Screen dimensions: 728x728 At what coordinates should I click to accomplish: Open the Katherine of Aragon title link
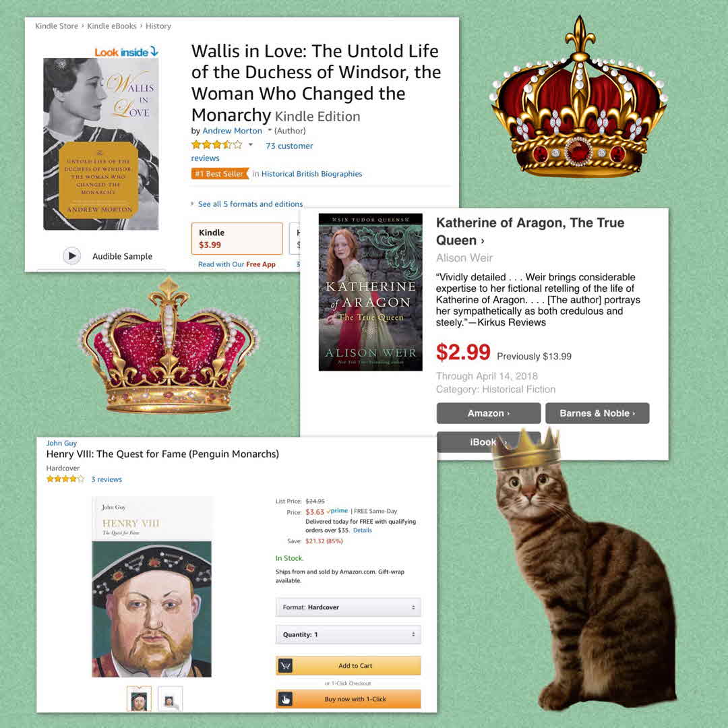[x=530, y=231]
